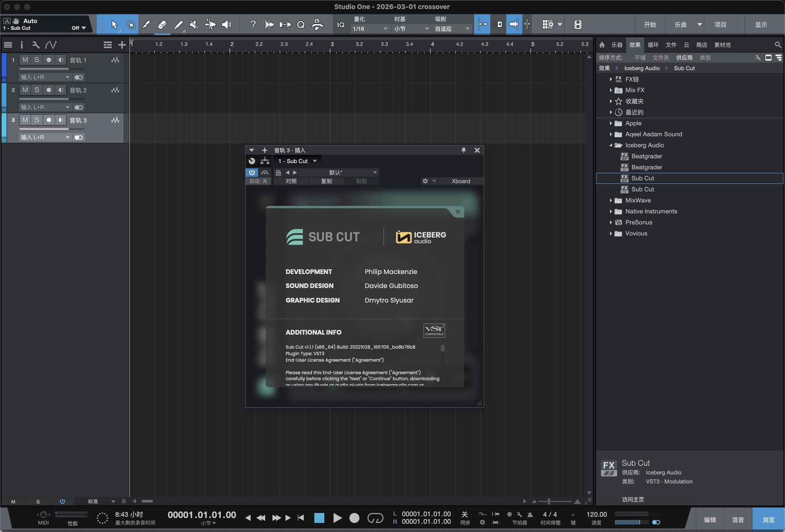Collapse the Iceberg Audio folder
Image resolution: width=785 pixels, height=532 pixels.
tap(611, 145)
